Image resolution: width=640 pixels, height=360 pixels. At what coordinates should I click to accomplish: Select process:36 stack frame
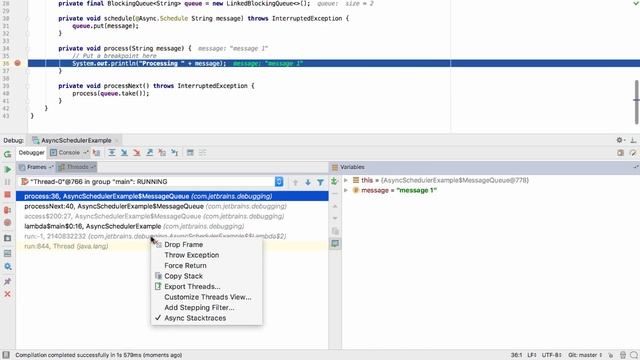pos(172,196)
